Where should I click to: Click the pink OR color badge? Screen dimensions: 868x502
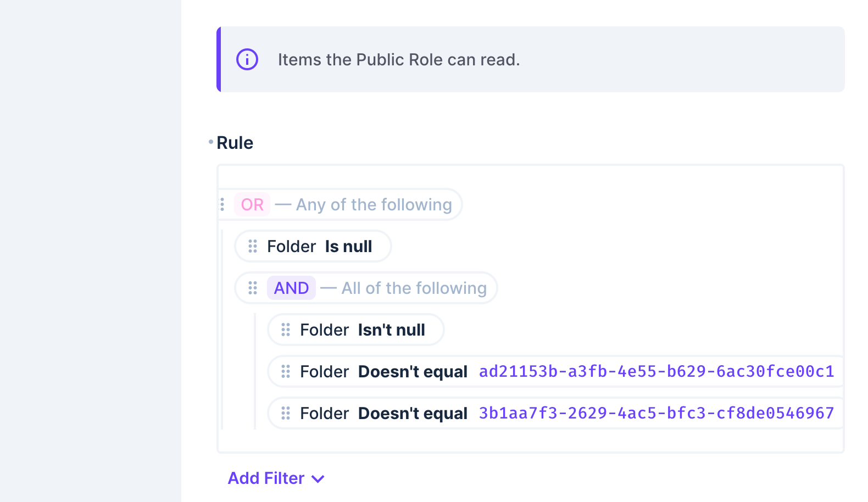(252, 204)
